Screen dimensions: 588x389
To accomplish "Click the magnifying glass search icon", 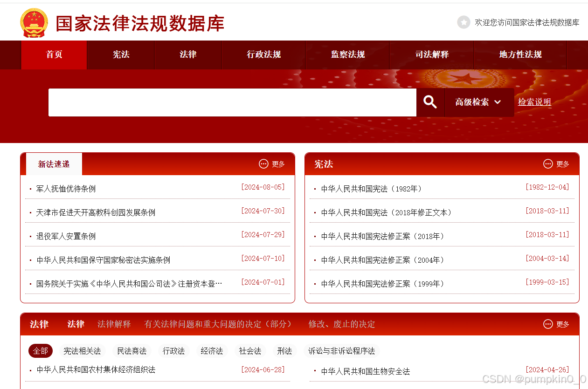I will click(x=430, y=102).
